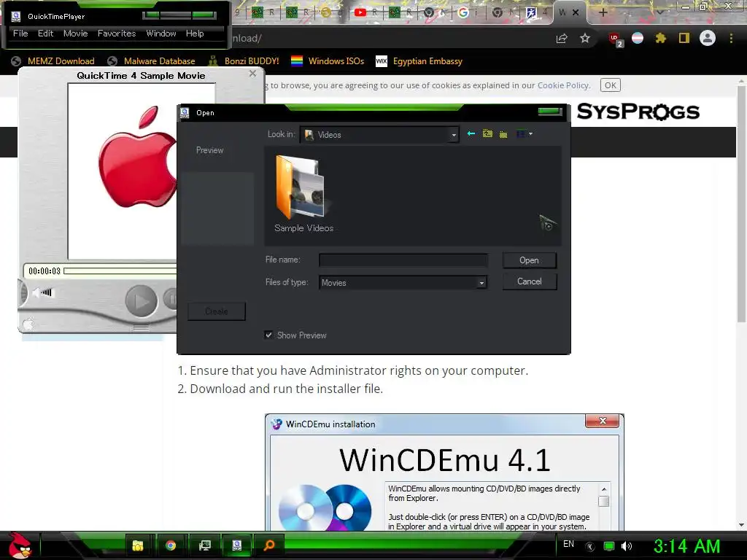Image resolution: width=747 pixels, height=560 pixels.
Task: Click the striped flag extension icon
Action: [638, 38]
